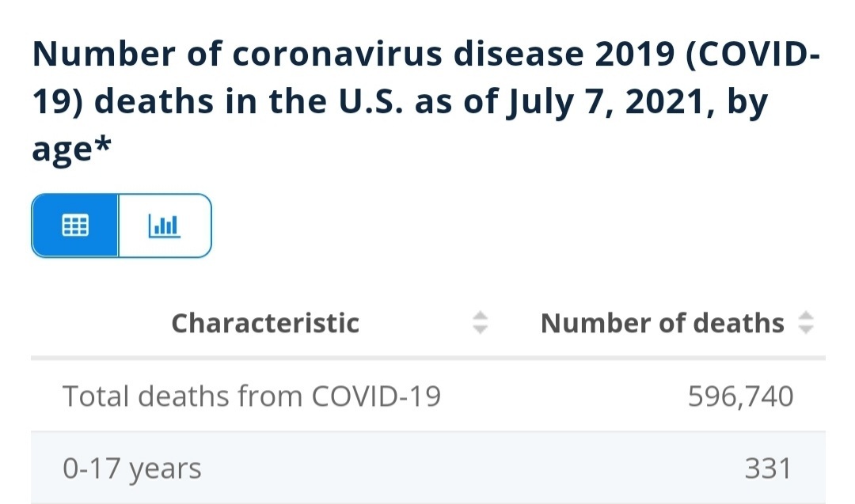Click the asterisk footnote after age
The image size is (855, 504).
point(102,144)
